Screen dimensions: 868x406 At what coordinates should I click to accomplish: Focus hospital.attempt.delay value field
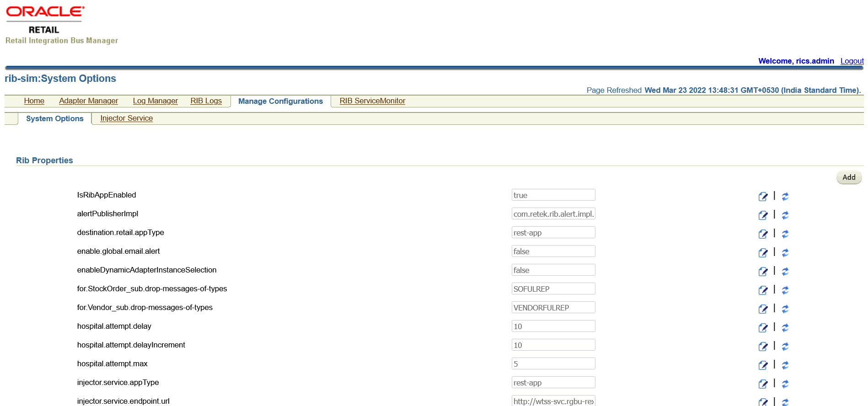553,326
